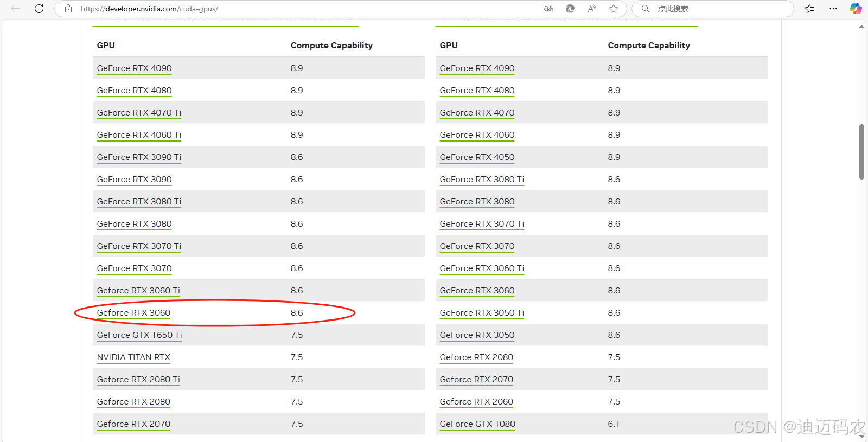
Task: Click the Compute Capability header of right table
Action: tap(649, 46)
